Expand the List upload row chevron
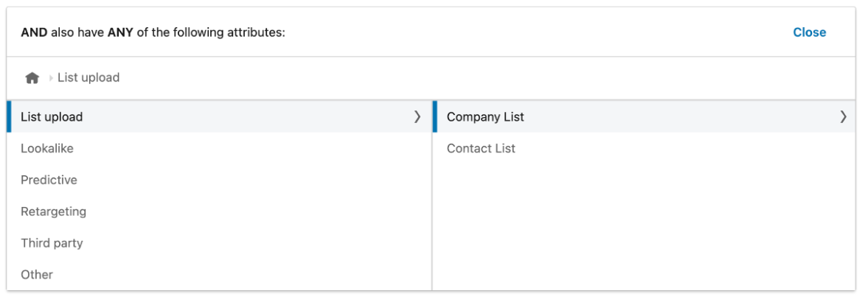 [x=417, y=117]
